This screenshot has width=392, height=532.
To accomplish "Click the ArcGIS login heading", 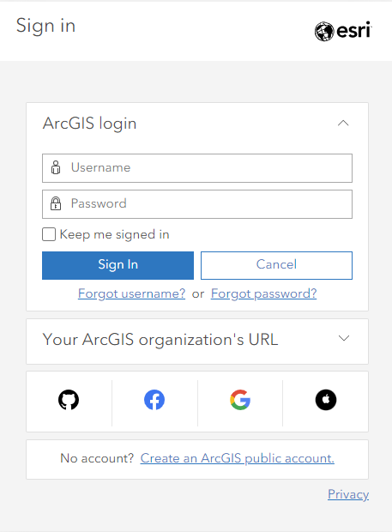I will 89,124.
